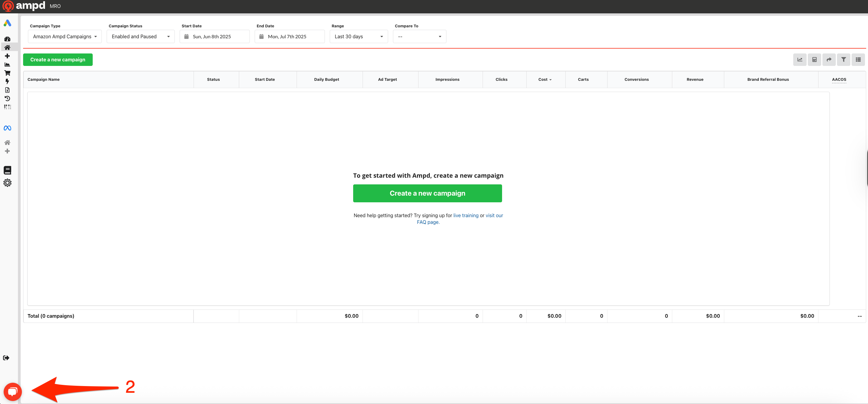Viewport: 868px width, 404px height.
Task: Open the Google Ads logo section
Action: [7, 23]
